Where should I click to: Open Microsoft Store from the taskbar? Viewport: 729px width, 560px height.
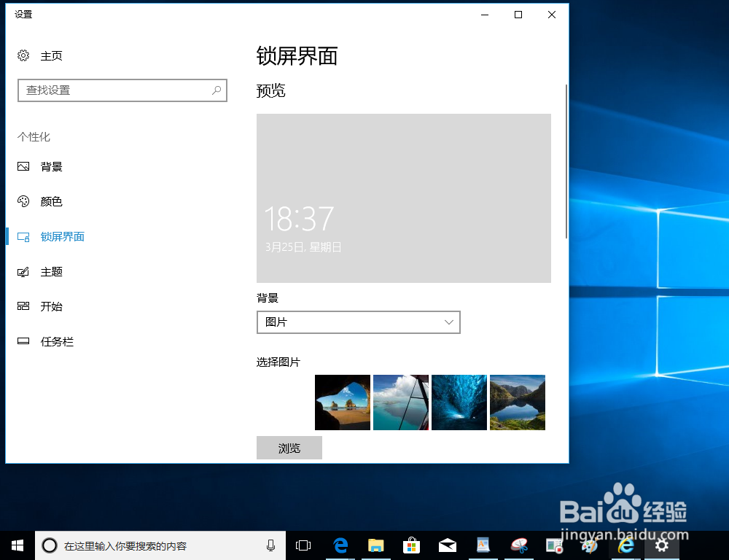click(x=412, y=545)
